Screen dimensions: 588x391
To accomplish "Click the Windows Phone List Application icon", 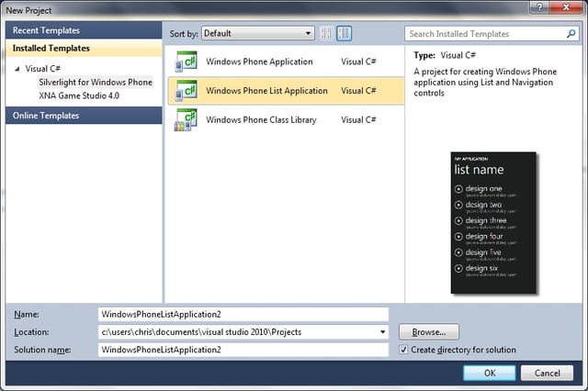I will tap(186, 90).
